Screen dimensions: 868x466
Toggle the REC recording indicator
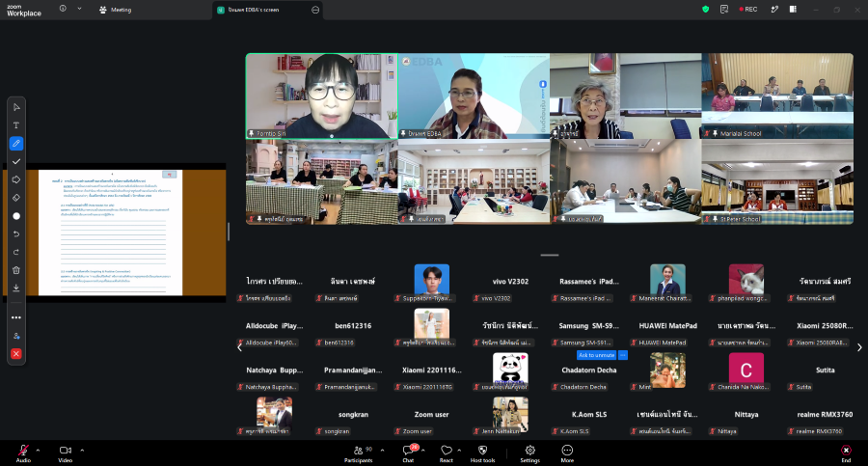pos(747,10)
